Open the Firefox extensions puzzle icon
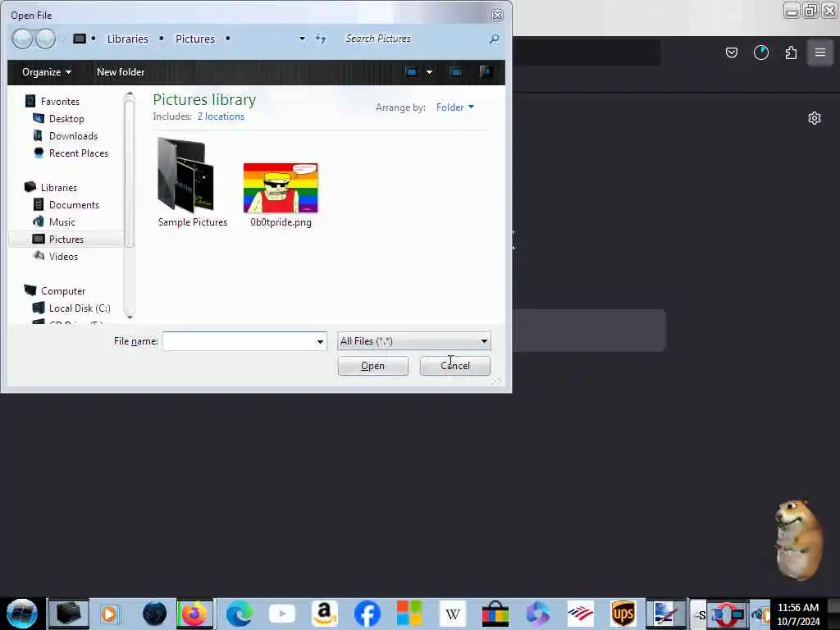The height and width of the screenshot is (630, 840). tap(791, 52)
